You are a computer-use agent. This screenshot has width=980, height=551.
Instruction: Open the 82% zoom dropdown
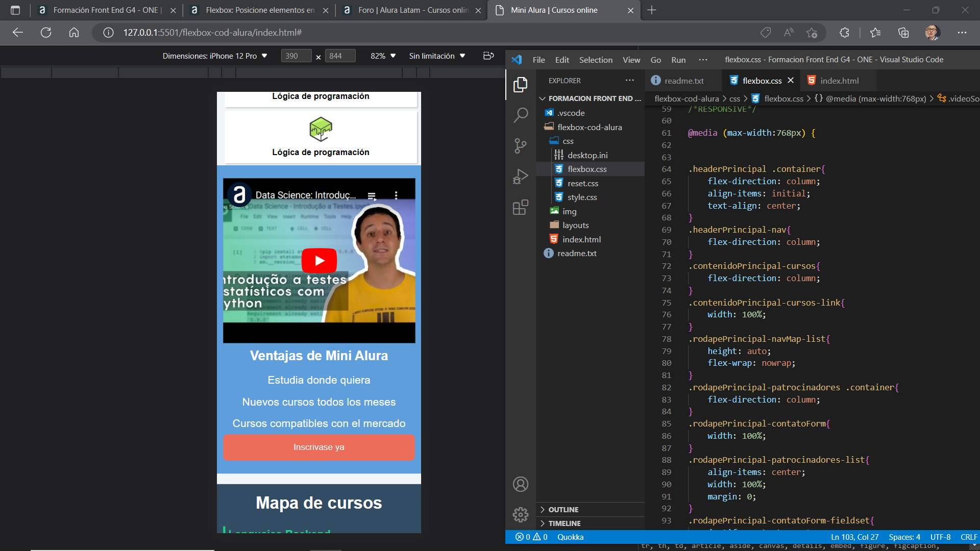pyautogui.click(x=383, y=56)
